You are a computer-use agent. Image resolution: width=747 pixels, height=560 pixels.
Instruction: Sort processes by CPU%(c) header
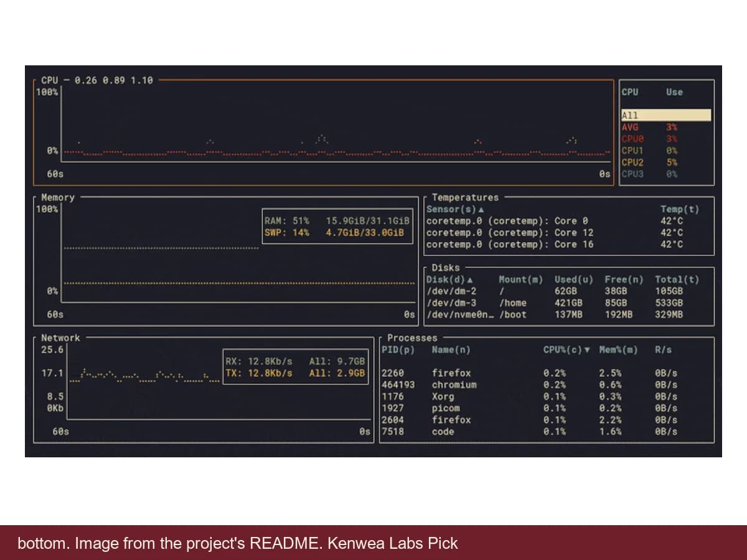tap(566, 350)
